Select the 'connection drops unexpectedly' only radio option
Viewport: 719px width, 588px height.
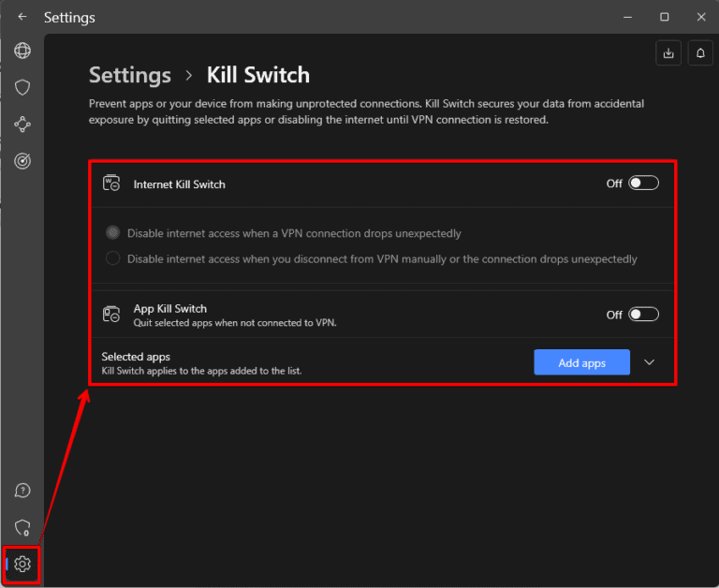click(x=113, y=233)
